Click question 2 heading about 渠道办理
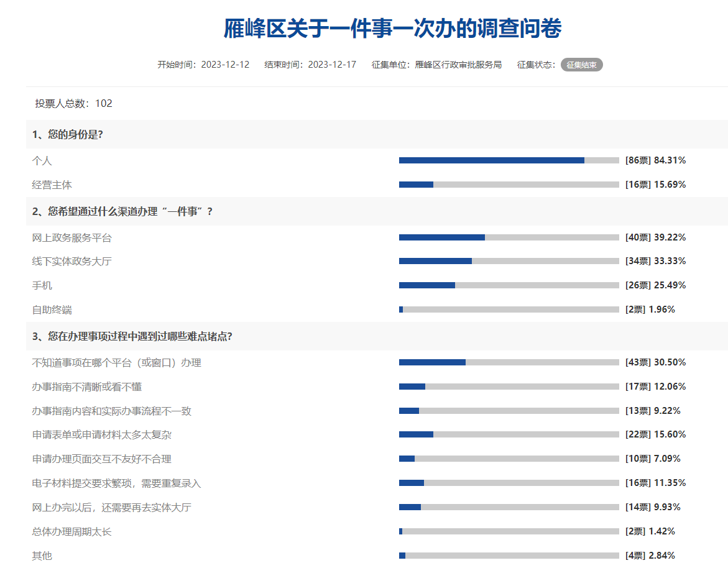728x568 pixels. pyautogui.click(x=122, y=212)
